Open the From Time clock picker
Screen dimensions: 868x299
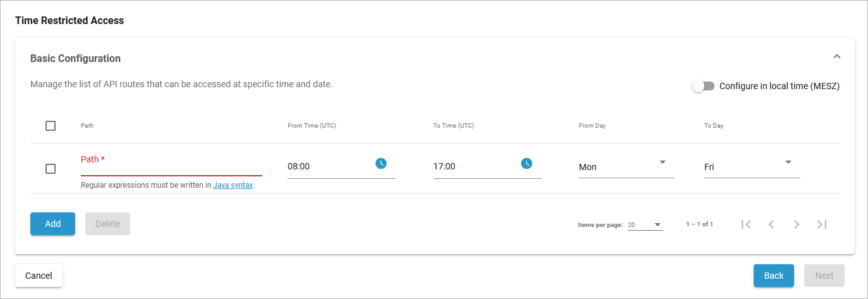pos(381,164)
